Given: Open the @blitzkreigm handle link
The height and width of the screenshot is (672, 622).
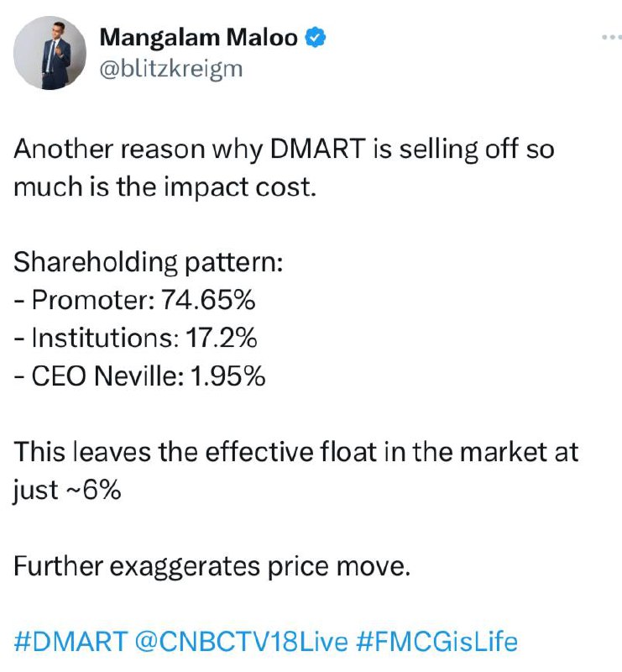Looking at the screenshot, I should point(171,69).
